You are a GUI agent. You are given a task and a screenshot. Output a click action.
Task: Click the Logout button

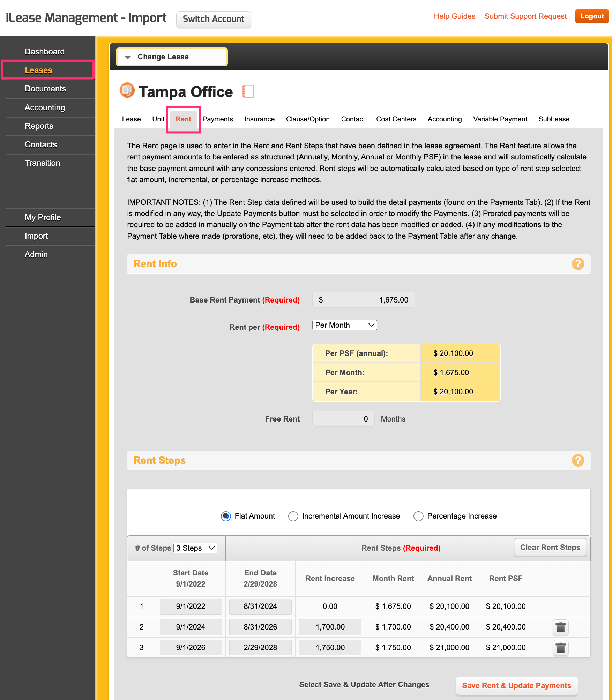(592, 16)
